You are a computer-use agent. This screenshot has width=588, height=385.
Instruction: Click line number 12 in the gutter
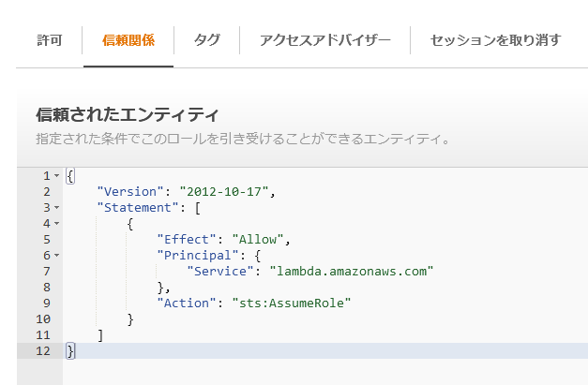coord(42,350)
